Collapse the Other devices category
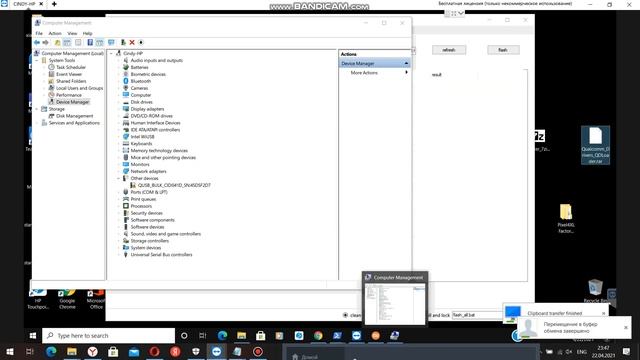Image resolution: width=640 pixels, height=360 pixels. 119,178
